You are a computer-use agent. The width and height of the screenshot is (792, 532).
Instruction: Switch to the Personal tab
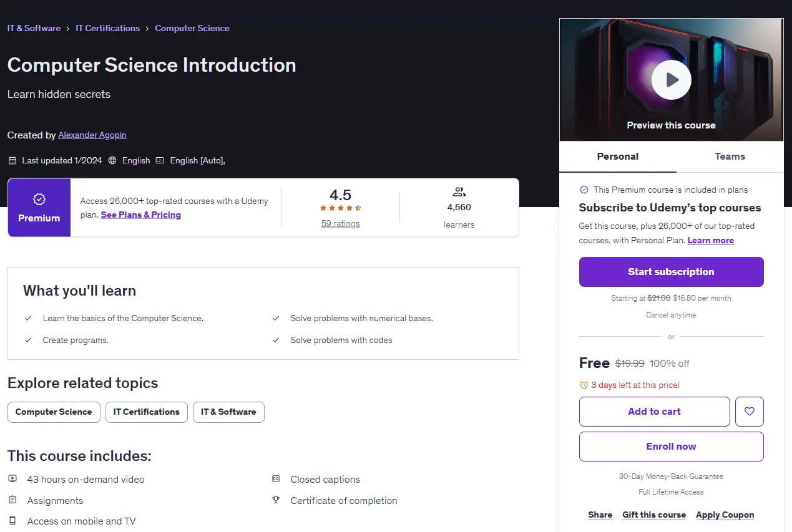tap(618, 157)
